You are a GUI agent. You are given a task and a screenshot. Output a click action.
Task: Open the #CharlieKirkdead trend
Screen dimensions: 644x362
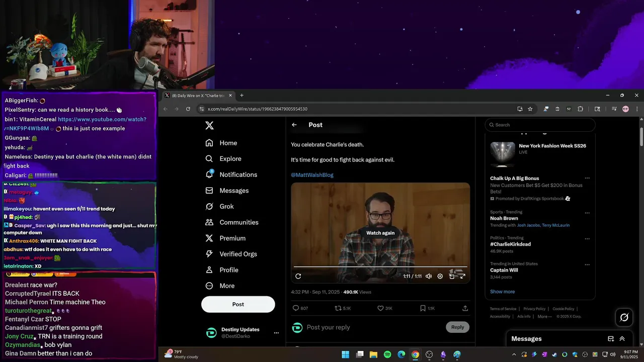coord(510,244)
